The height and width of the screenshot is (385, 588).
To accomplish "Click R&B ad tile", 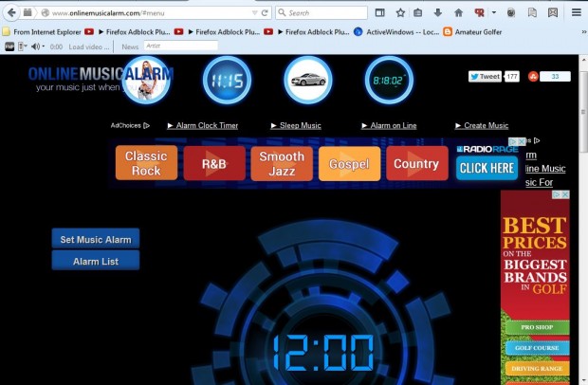I will click(214, 163).
